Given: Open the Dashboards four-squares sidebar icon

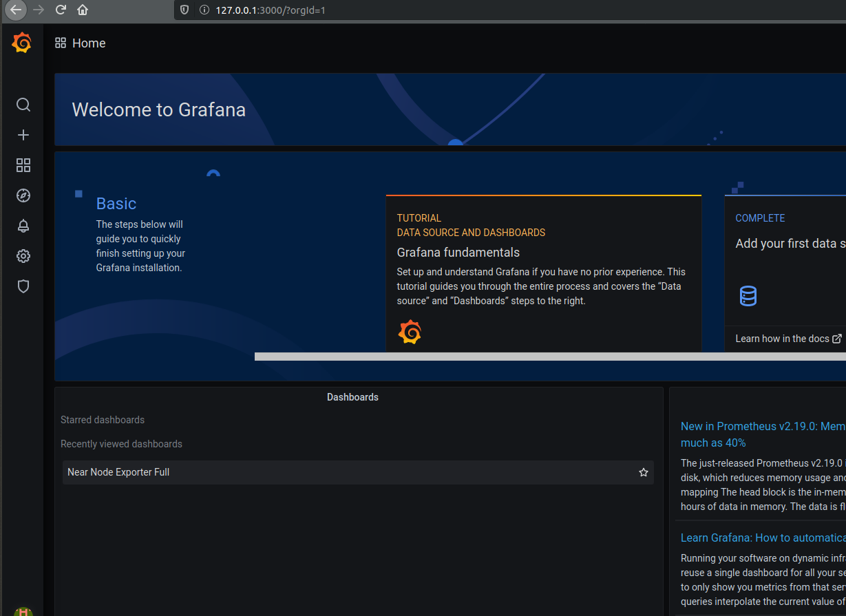Looking at the screenshot, I should [23, 165].
